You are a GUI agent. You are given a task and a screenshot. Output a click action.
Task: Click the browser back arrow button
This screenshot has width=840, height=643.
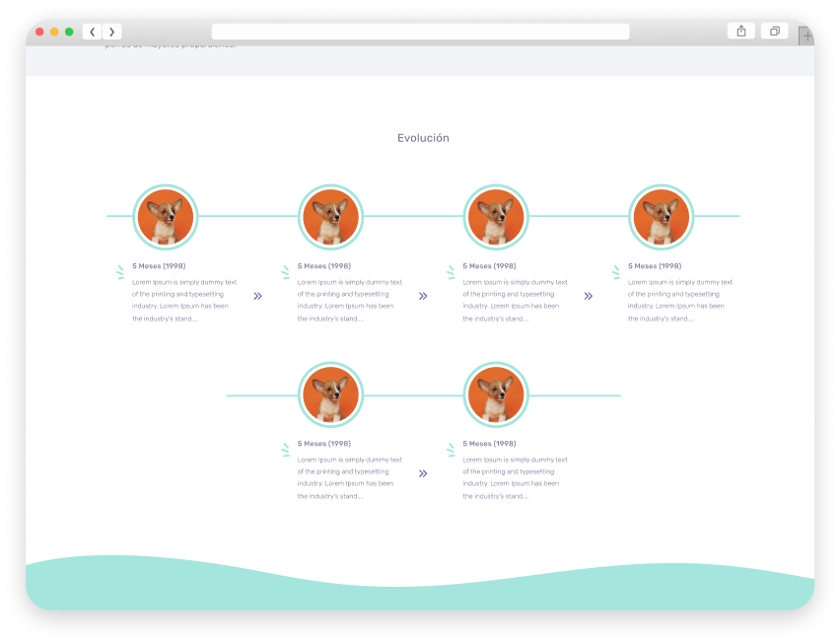(x=93, y=32)
